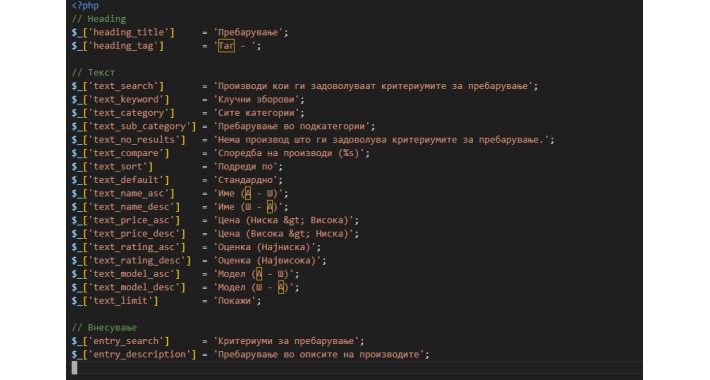710x380 pixels.
Task: Select the 'text_model_desc' key
Action: pos(134,288)
